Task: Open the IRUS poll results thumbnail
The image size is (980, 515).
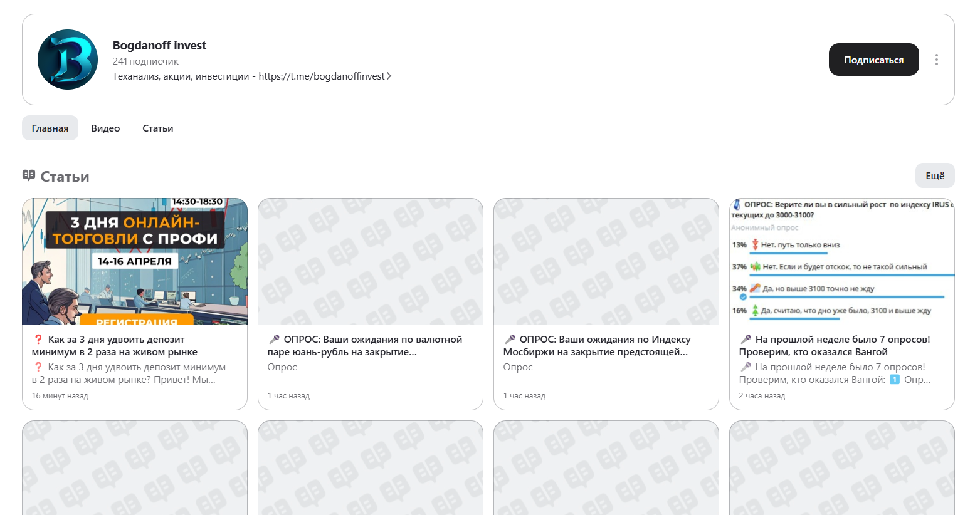Action: (842, 262)
